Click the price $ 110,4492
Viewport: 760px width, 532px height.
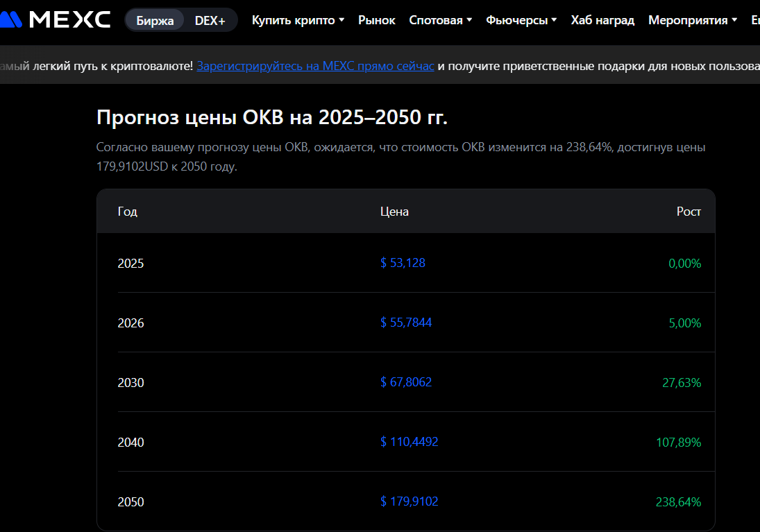click(409, 441)
